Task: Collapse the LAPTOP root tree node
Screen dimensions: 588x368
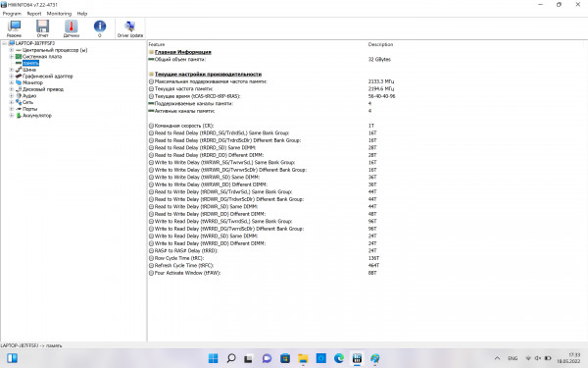Action: click(5, 43)
